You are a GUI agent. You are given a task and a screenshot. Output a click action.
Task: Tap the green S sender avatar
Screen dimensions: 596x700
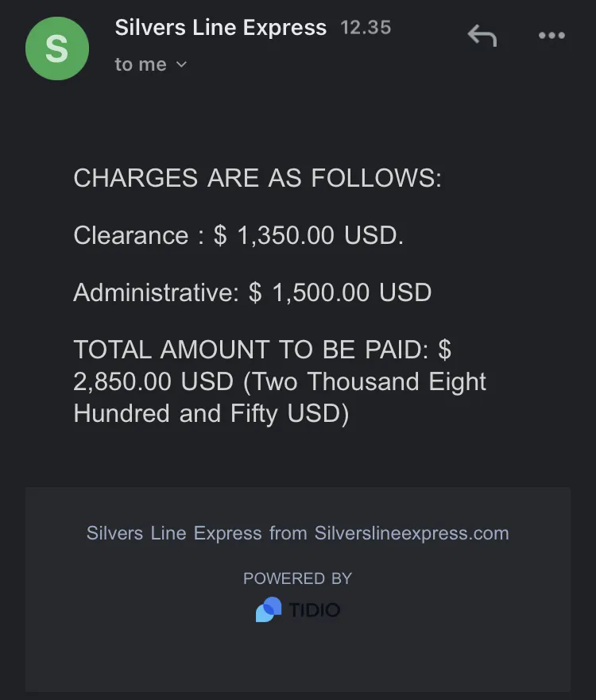point(57,48)
